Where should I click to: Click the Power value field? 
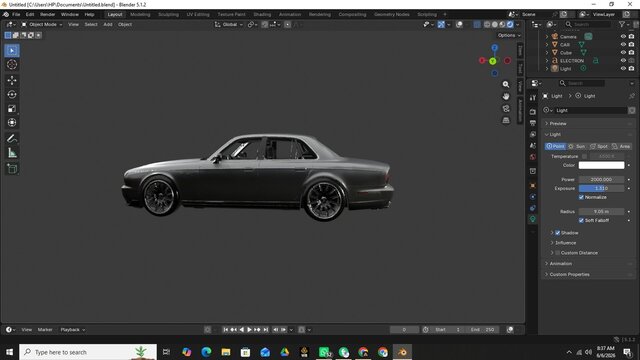(601, 180)
